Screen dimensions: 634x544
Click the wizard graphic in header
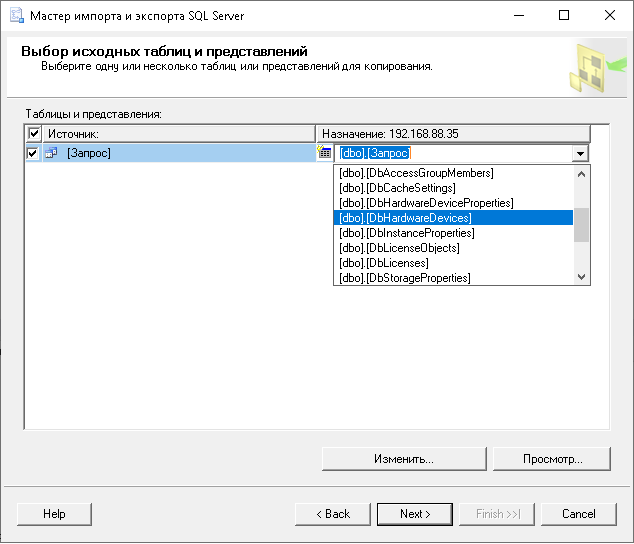pyautogui.click(x=592, y=66)
